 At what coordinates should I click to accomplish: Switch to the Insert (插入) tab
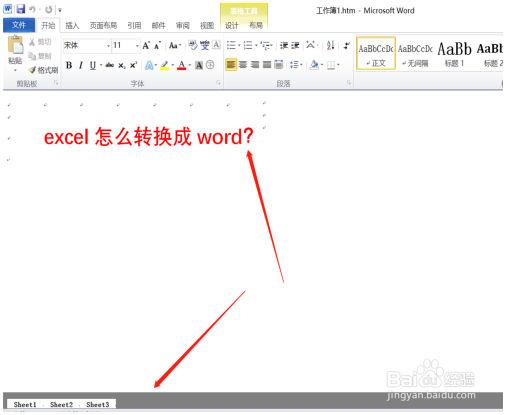[72, 25]
